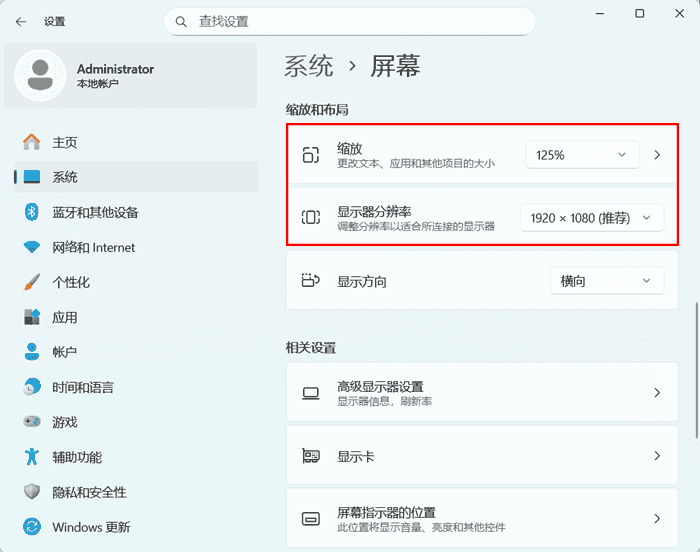Open 个性化 settings
Screen dimensions: 700x552
pos(136,282)
